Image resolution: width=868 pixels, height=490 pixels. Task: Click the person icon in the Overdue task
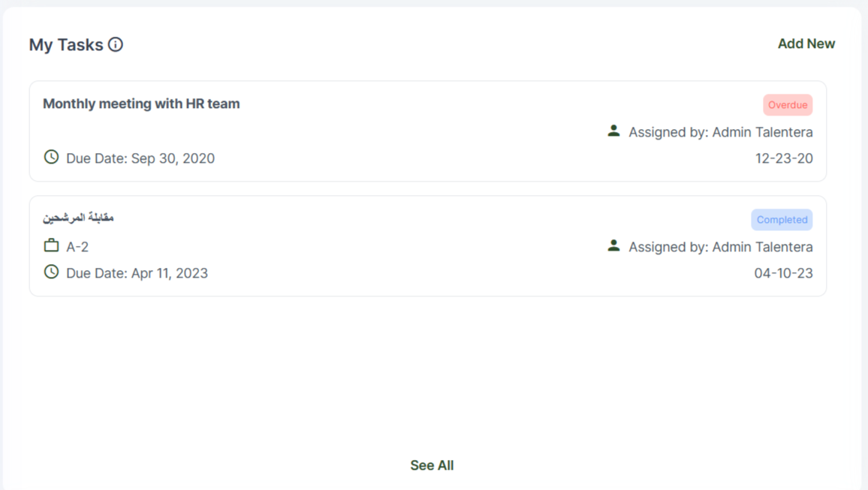[613, 131]
